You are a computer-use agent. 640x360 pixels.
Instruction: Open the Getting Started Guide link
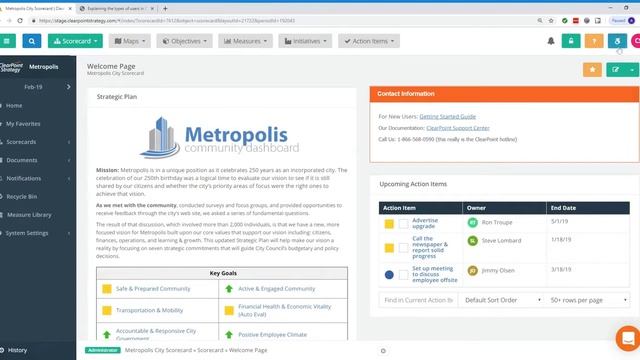(447, 117)
